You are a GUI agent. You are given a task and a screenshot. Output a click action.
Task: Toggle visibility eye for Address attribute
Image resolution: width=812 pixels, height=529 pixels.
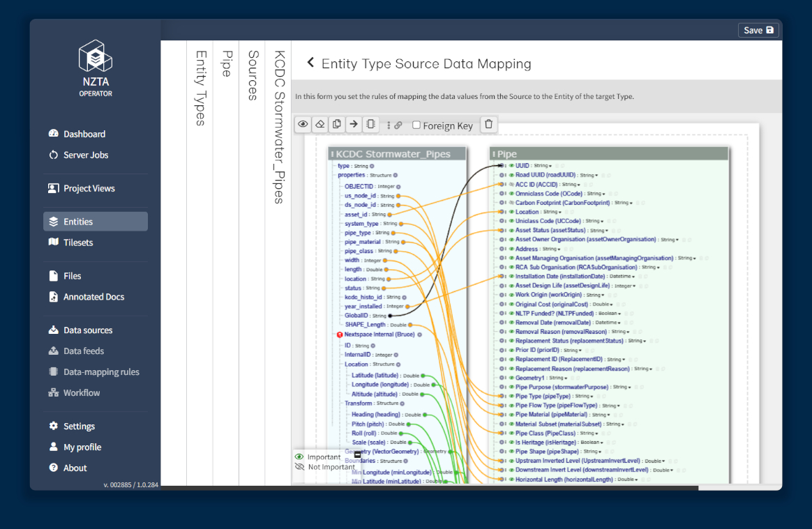click(511, 249)
